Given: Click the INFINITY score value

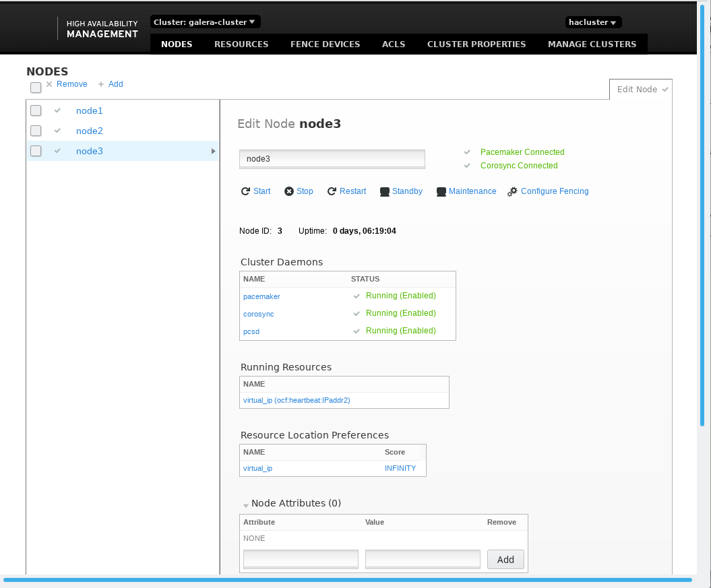Looking at the screenshot, I should [400, 468].
